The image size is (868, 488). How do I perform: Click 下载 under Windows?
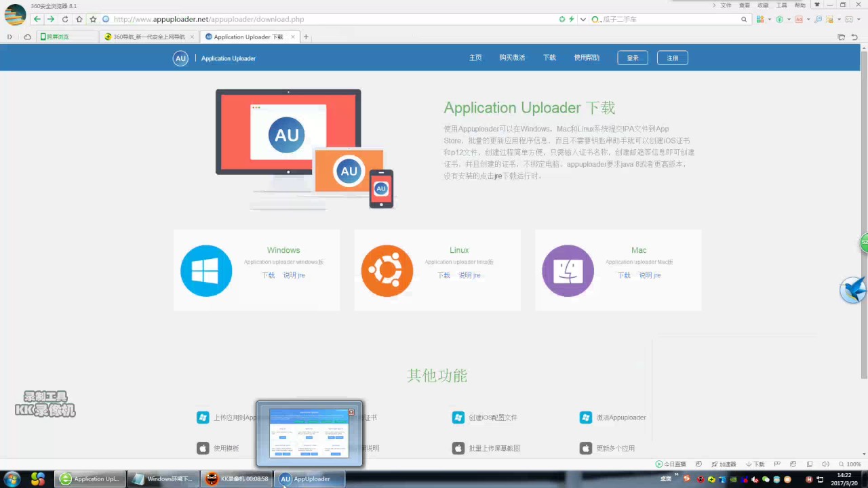point(269,275)
